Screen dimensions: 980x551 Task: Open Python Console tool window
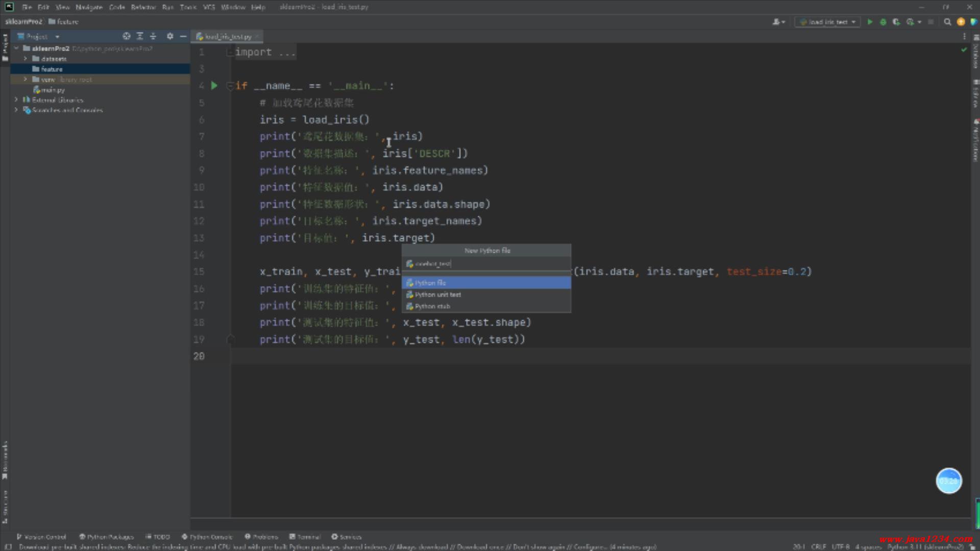(207, 537)
